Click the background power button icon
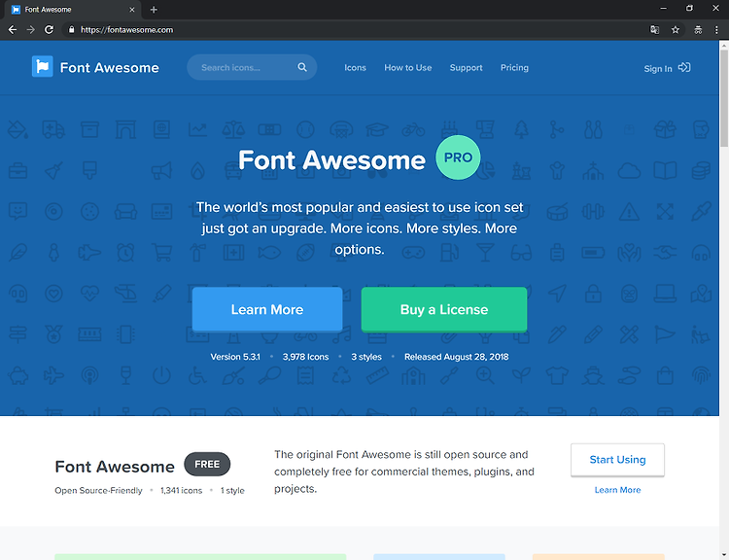The height and width of the screenshot is (560, 729). click(161, 375)
